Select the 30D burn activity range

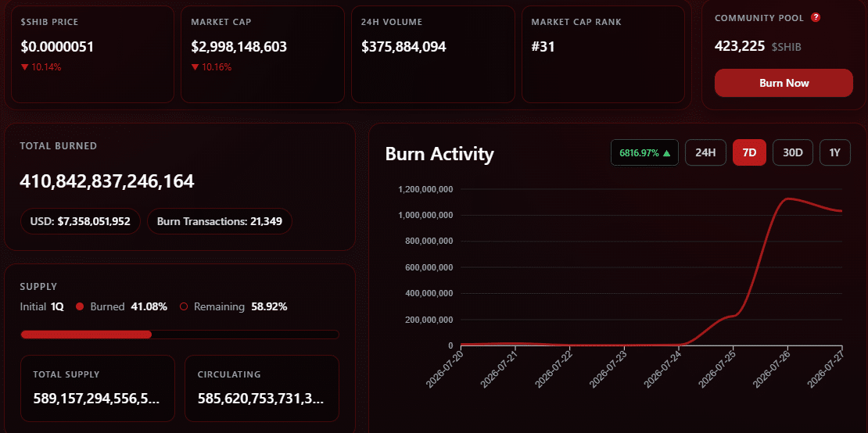click(x=792, y=152)
